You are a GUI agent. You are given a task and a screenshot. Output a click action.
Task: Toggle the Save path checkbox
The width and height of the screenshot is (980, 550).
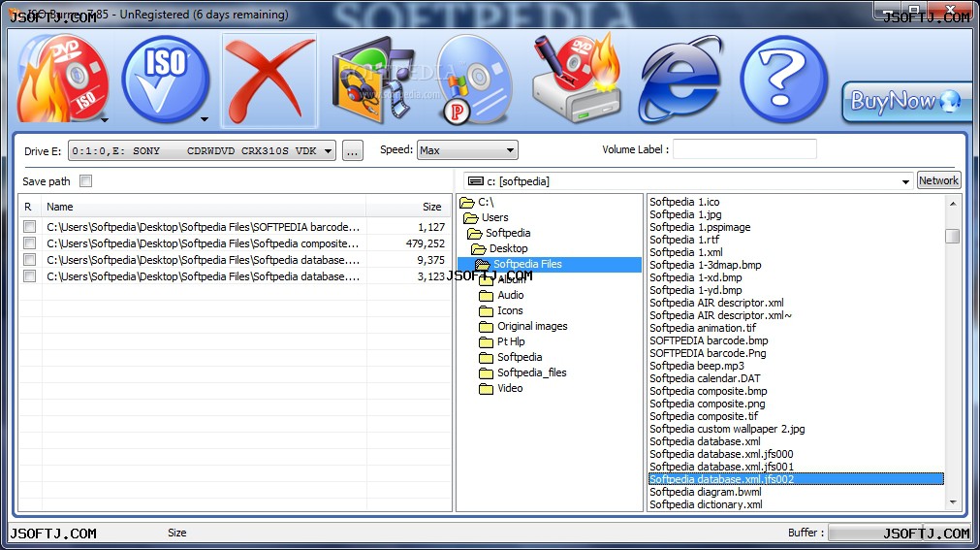point(85,180)
